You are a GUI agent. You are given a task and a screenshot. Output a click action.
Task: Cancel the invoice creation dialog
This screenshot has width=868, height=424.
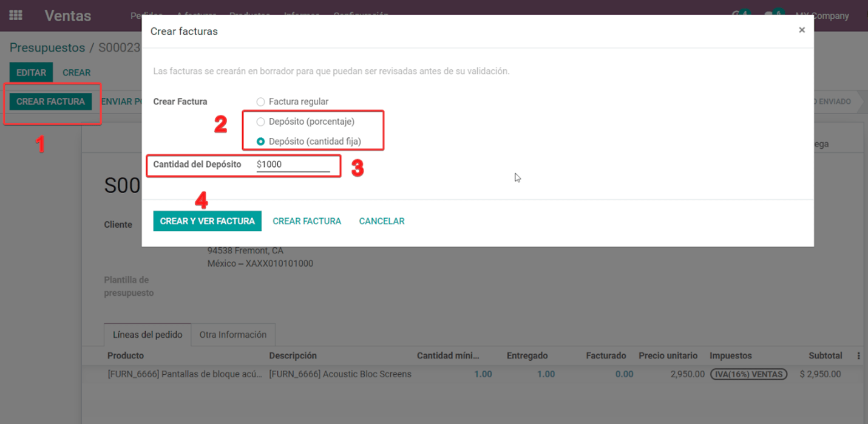click(381, 221)
